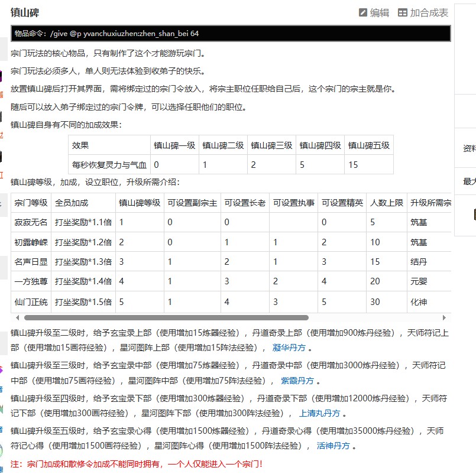This screenshot has width=476, height=474.
Task: Open the 凝华丹方 link
Action: click(289, 348)
